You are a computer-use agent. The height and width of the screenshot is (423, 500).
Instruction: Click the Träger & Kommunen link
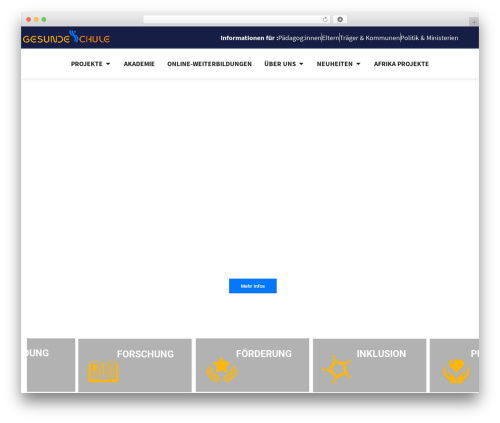click(x=369, y=38)
